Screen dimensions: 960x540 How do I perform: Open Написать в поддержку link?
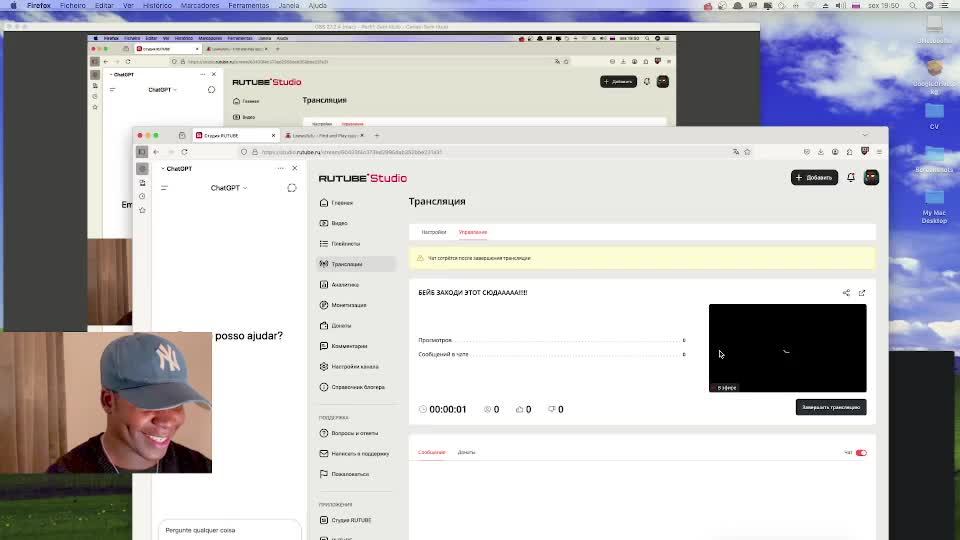(354, 454)
